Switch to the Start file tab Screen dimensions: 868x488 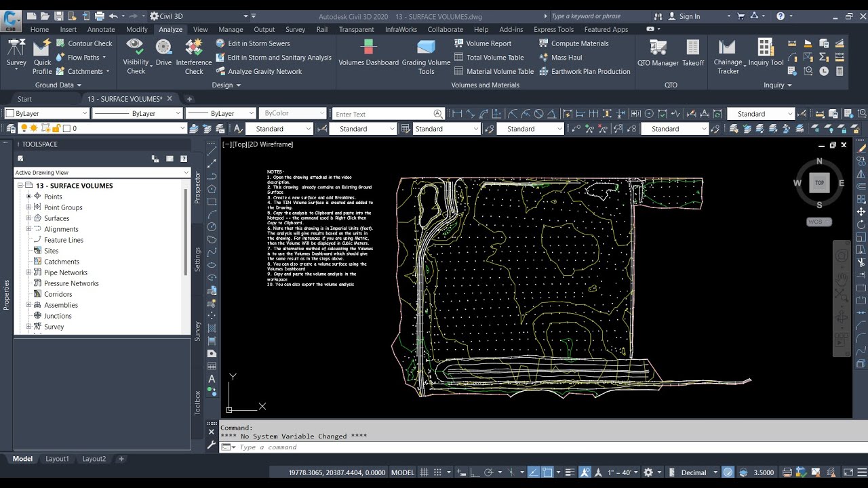click(x=24, y=99)
